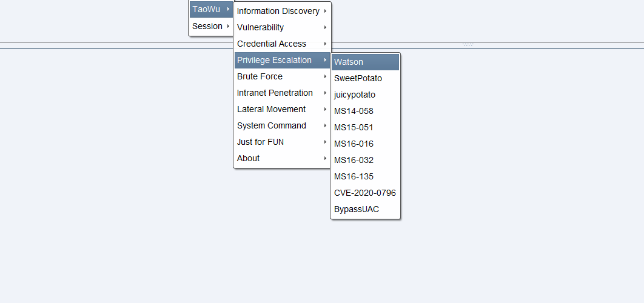
Task: Run the MS14-058 option
Action: click(365, 112)
